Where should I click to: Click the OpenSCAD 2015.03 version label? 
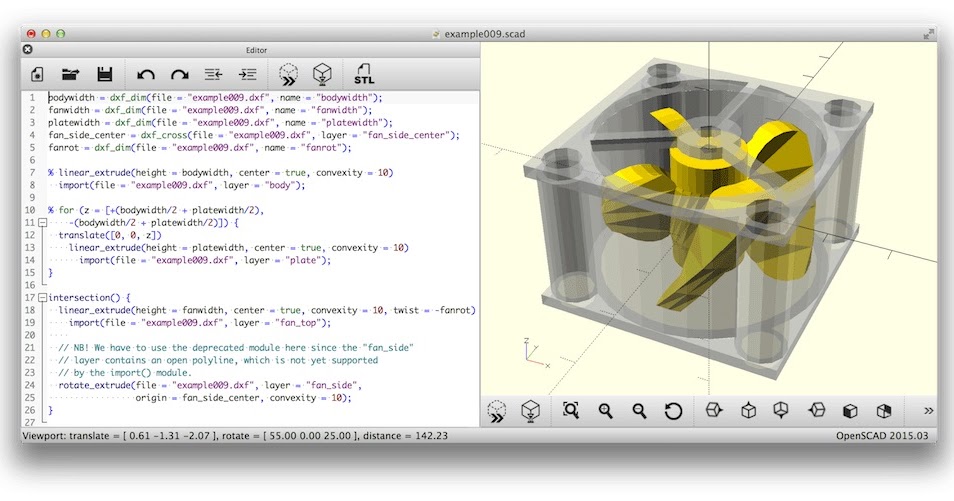coord(882,436)
